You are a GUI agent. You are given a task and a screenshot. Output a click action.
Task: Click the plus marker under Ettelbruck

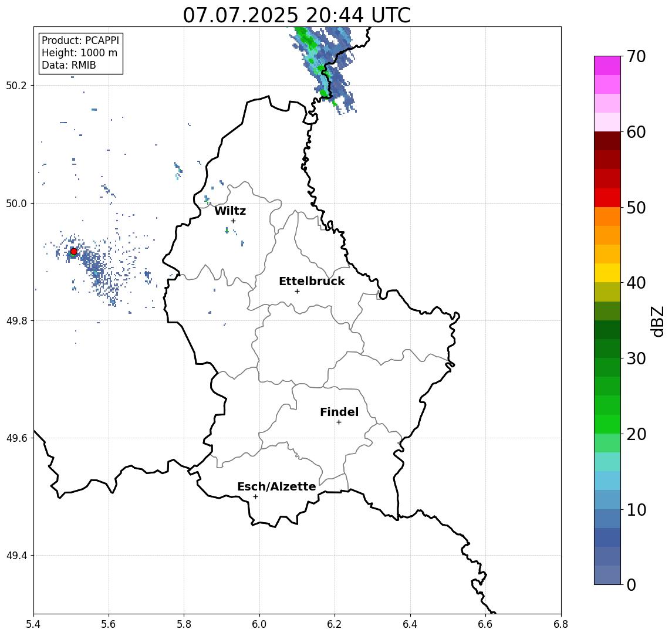[297, 292]
